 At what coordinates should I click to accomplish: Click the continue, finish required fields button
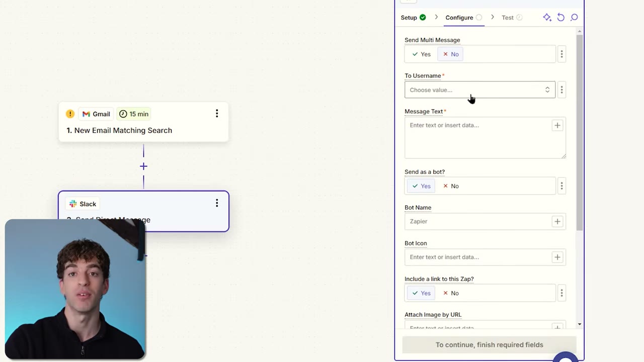489,345
